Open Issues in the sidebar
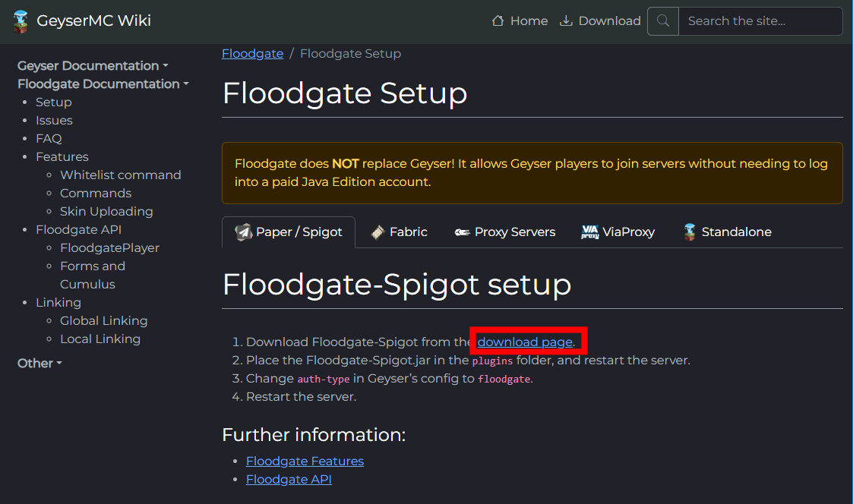This screenshot has width=853, height=504. click(55, 120)
